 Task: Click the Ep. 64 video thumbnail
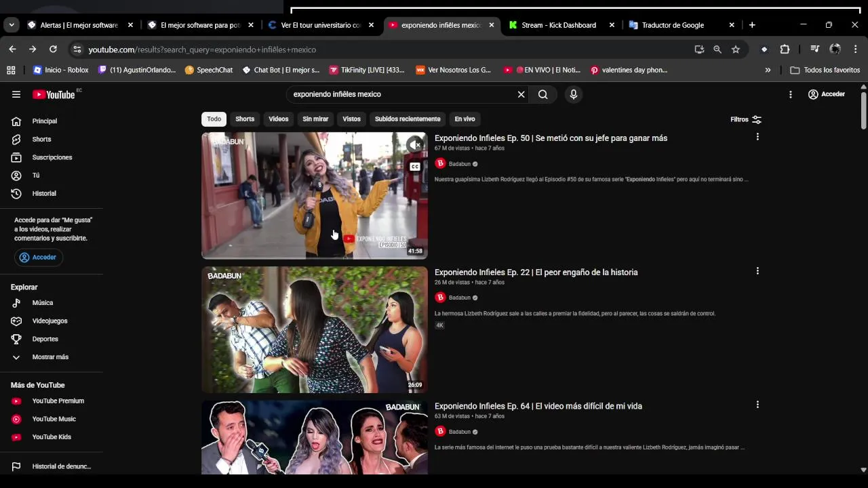click(x=315, y=437)
